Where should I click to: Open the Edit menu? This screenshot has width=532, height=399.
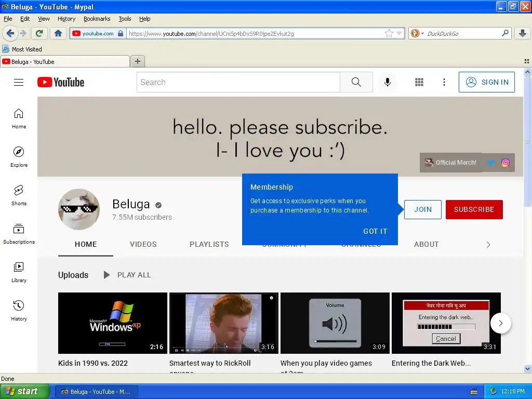[x=25, y=19]
